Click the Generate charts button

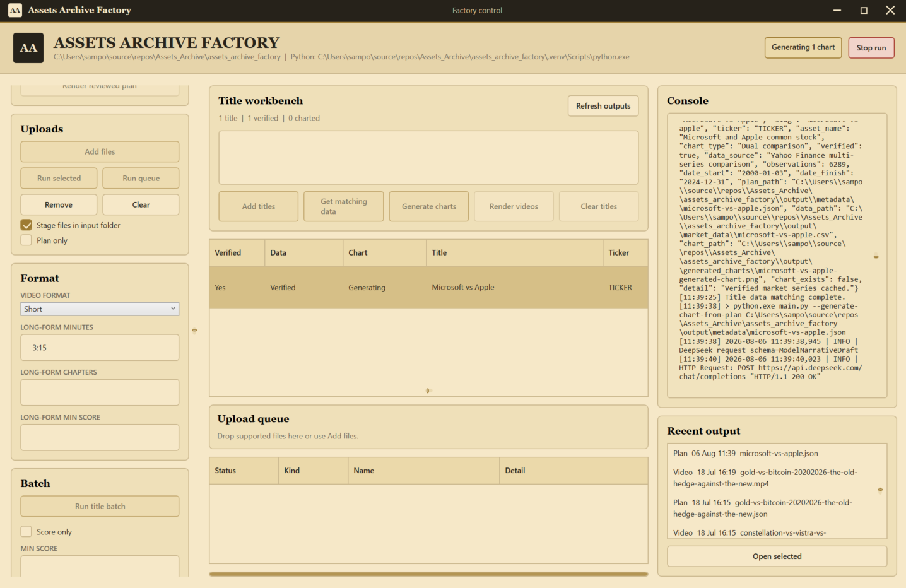click(429, 206)
